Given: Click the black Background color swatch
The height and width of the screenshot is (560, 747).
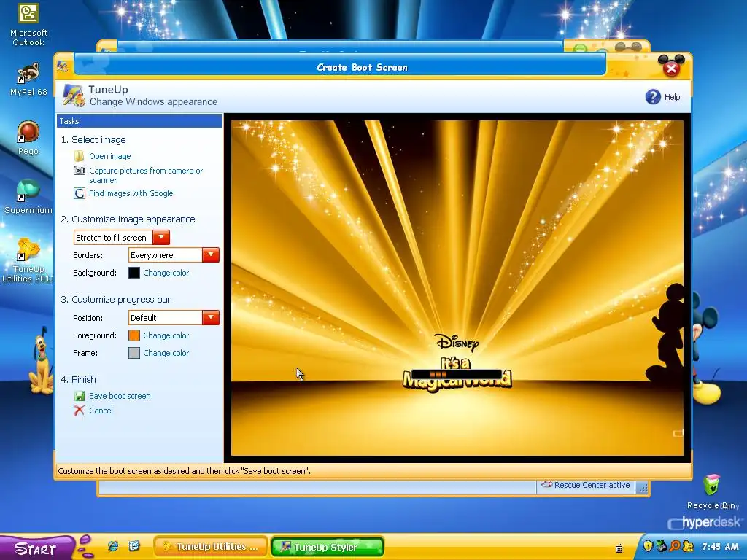Looking at the screenshot, I should 134,273.
